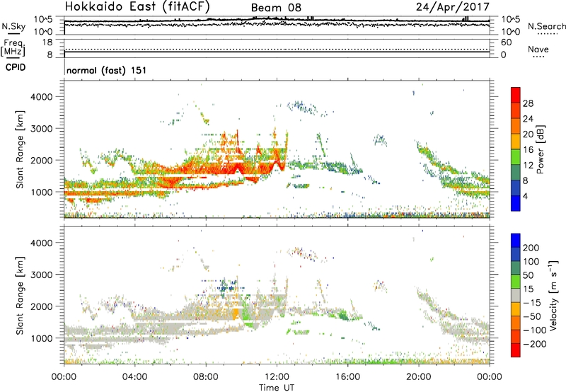Click the 'Velocity [m s-1]' colorbar title
This screenshot has width=566, height=392.
(553, 295)
